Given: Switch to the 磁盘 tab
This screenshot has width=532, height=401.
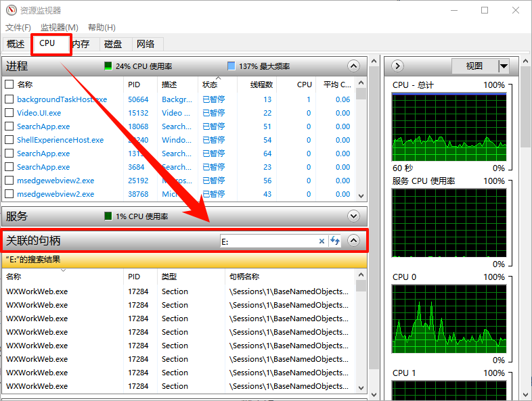Looking at the screenshot, I should (113, 44).
